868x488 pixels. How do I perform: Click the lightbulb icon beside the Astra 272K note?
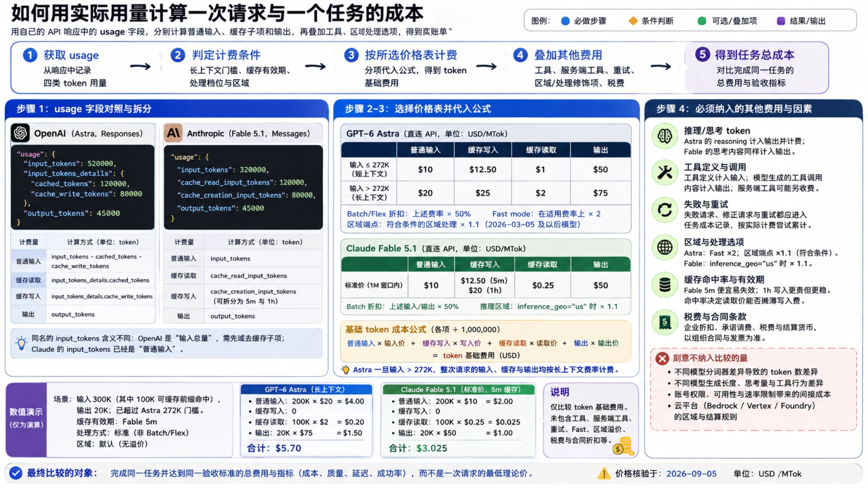[345, 370]
